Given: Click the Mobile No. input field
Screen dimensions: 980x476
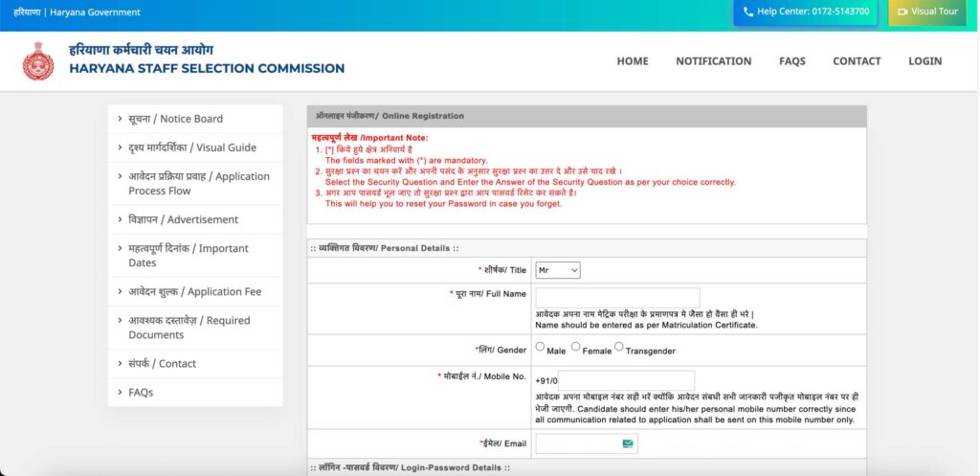Looking at the screenshot, I should 626,380.
